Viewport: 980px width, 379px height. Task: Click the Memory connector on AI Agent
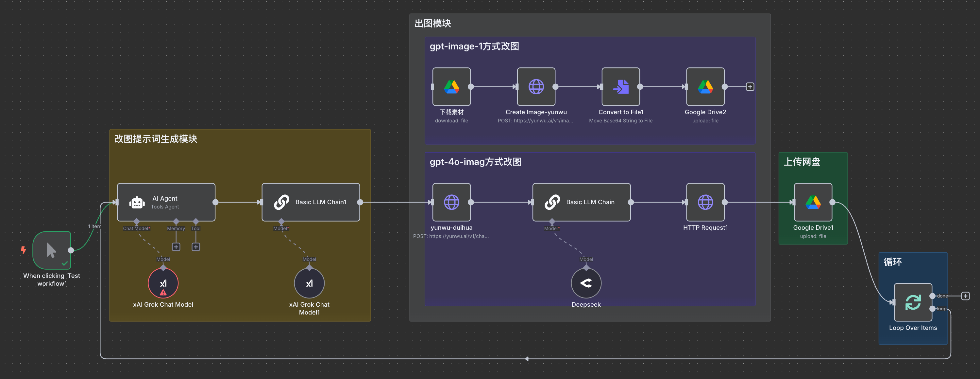[x=176, y=221]
